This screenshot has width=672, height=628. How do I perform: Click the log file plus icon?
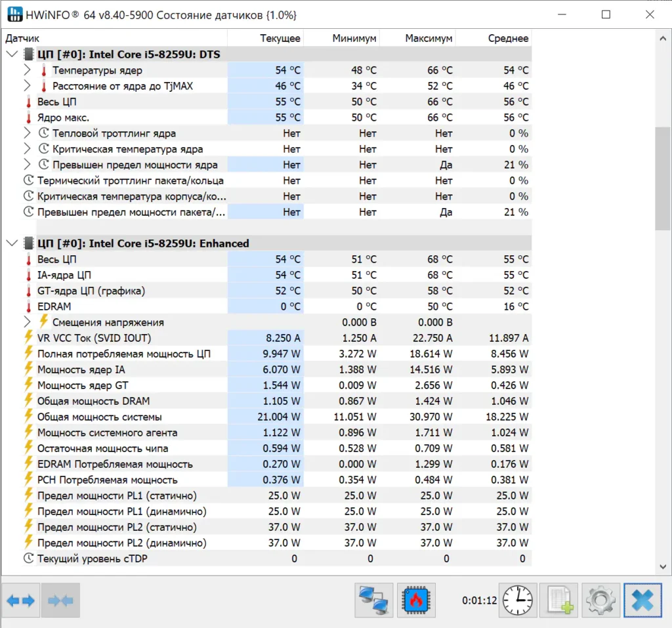559,600
